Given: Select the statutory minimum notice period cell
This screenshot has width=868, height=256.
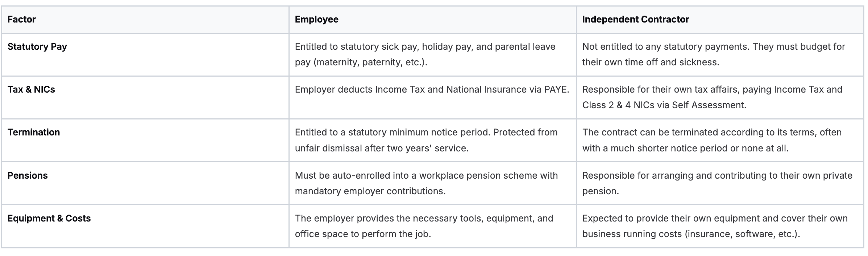Looking at the screenshot, I should [426, 140].
